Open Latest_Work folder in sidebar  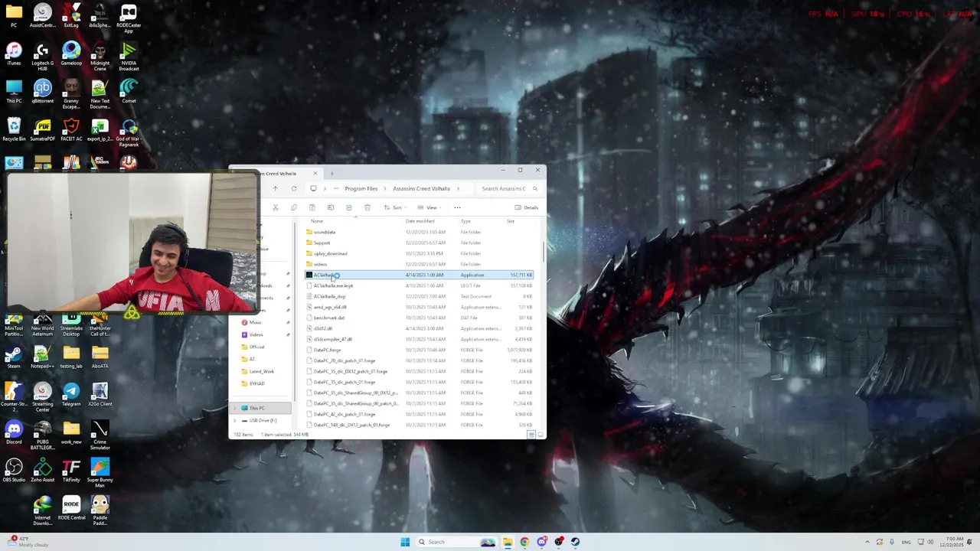point(261,371)
